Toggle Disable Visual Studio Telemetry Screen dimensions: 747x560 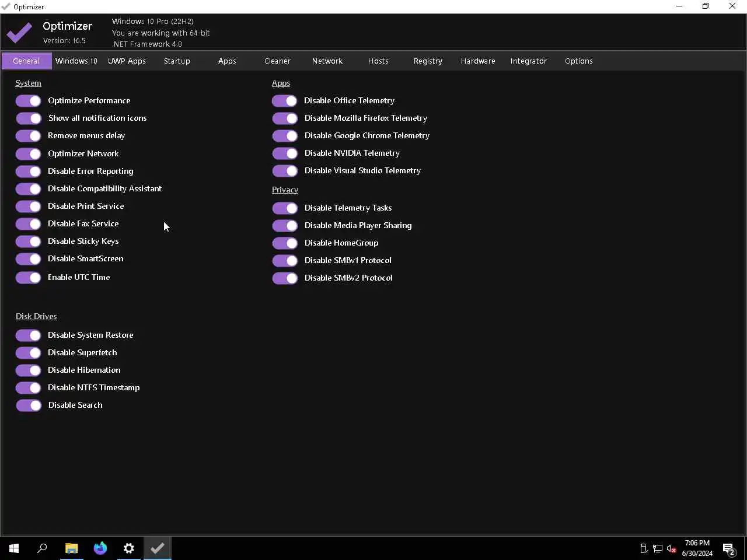click(x=285, y=171)
